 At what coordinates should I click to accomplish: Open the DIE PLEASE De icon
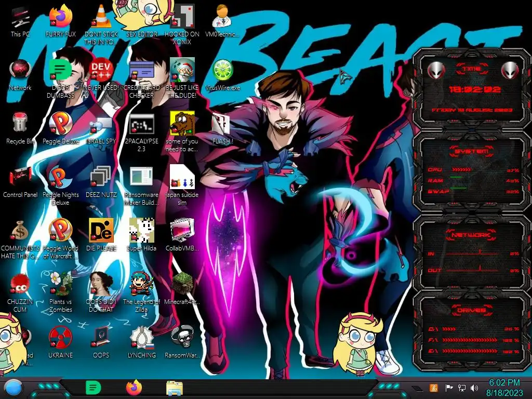pyautogui.click(x=101, y=235)
